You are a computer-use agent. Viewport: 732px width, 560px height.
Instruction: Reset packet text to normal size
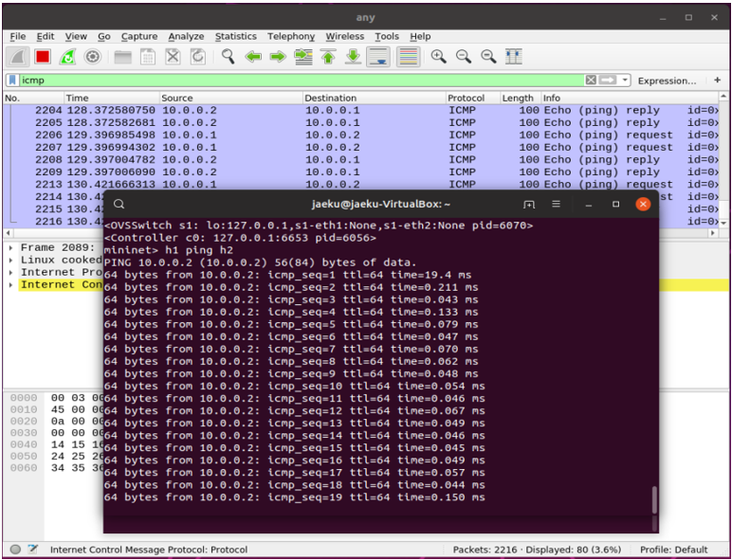tap(488, 57)
